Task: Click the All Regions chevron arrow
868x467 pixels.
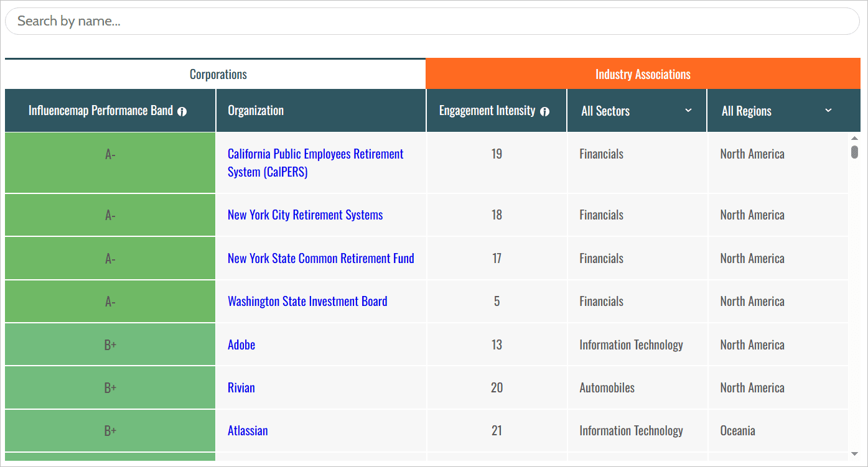Action: tap(828, 111)
